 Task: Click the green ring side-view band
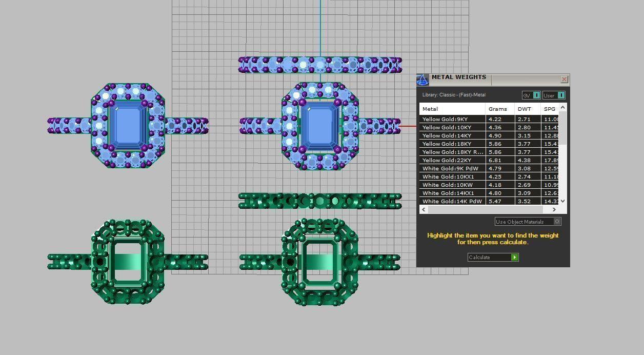(320, 201)
